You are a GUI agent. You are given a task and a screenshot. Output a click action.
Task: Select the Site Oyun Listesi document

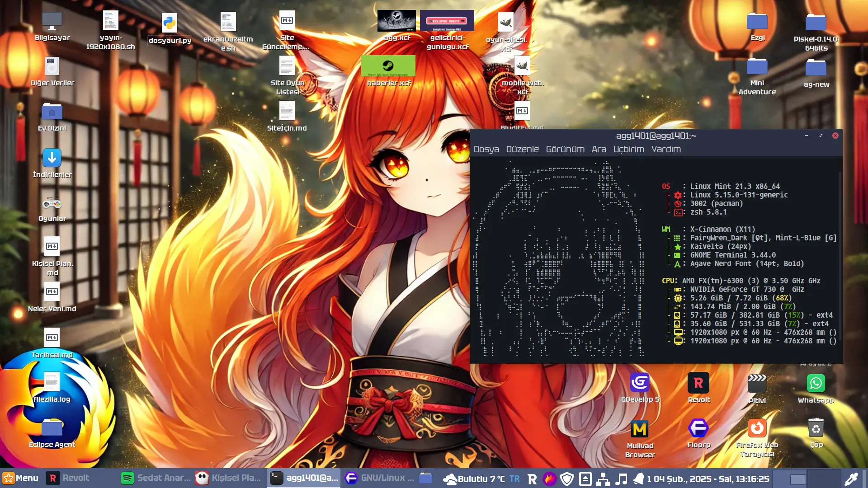(x=287, y=76)
